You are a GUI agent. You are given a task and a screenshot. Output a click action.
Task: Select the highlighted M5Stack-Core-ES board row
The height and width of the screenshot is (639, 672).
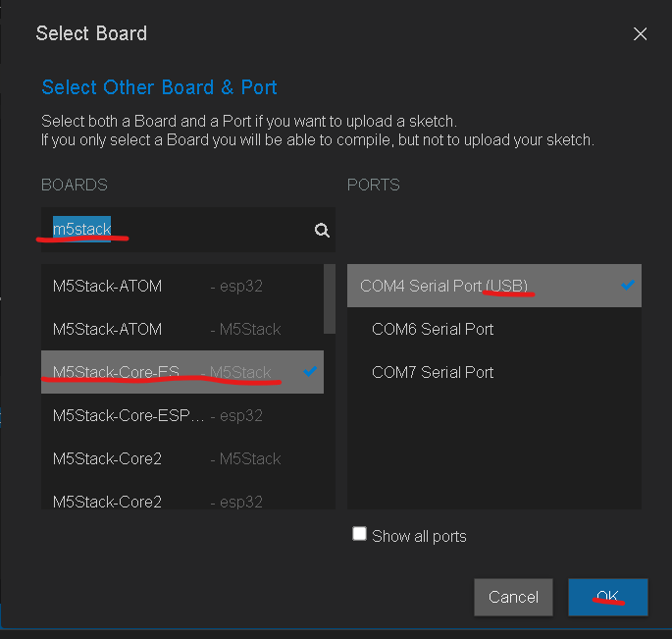pyautogui.click(x=182, y=372)
